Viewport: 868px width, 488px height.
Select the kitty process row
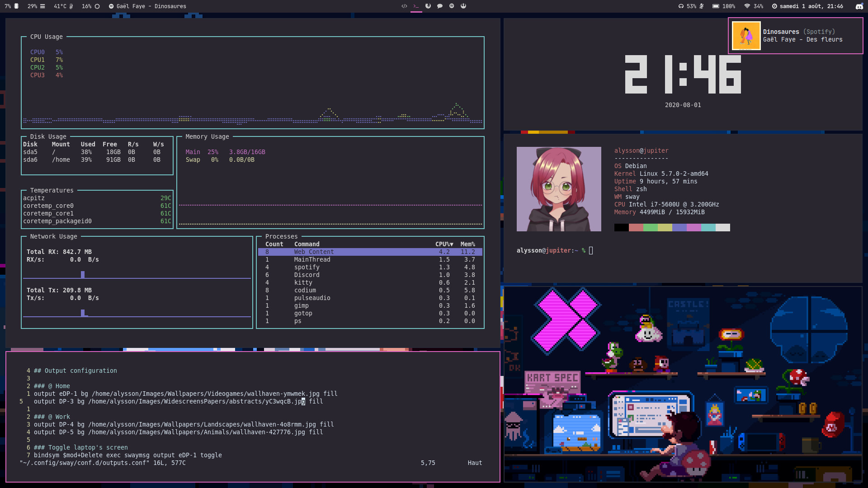pyautogui.click(x=370, y=283)
